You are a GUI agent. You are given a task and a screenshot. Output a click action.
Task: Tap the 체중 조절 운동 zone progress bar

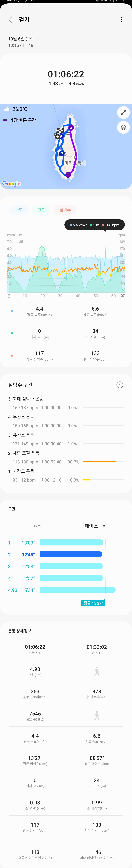point(103,462)
